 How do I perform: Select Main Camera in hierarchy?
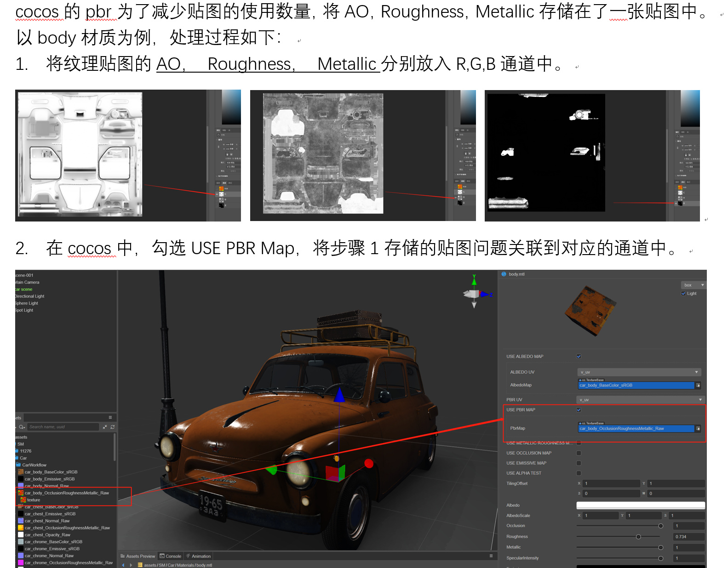point(27,282)
